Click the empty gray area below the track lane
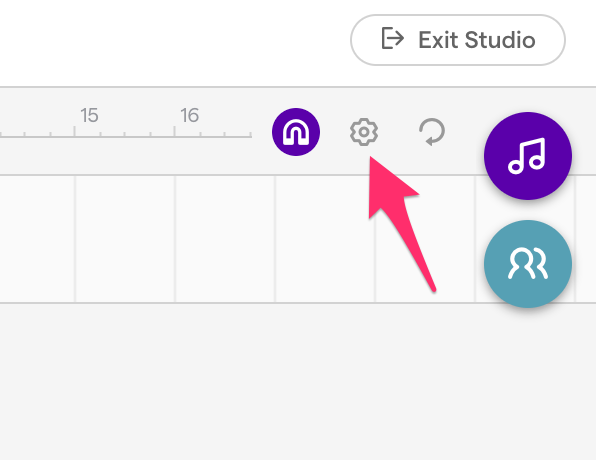 pyautogui.click(x=298, y=382)
